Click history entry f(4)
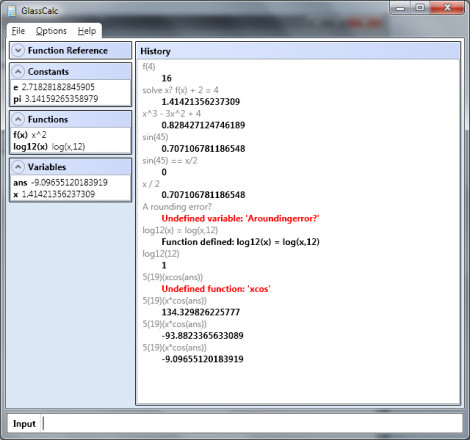The image size is (470, 440). coord(149,67)
